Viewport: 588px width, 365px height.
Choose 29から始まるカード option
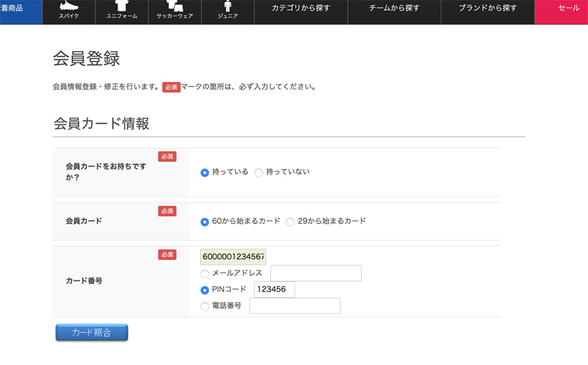pos(290,222)
